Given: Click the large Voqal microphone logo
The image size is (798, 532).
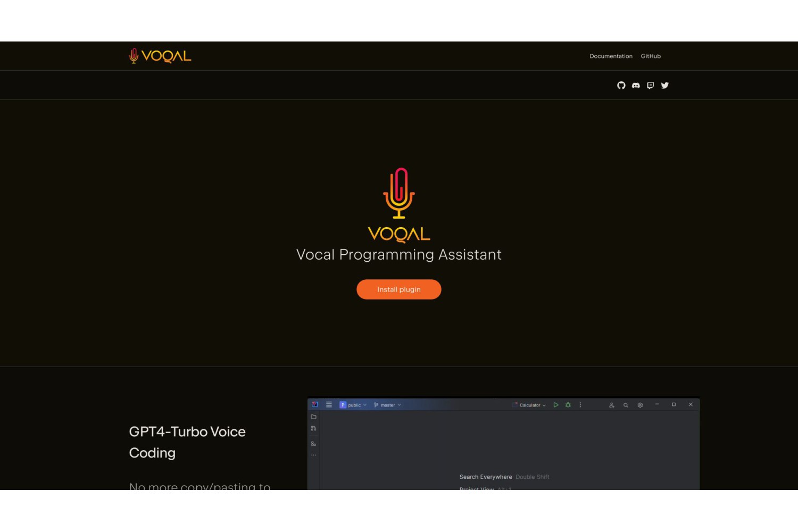Looking at the screenshot, I should [399, 205].
